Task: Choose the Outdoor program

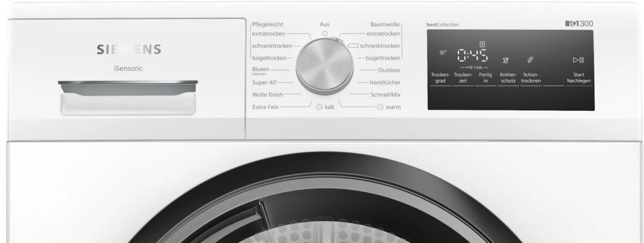Action: [389, 70]
